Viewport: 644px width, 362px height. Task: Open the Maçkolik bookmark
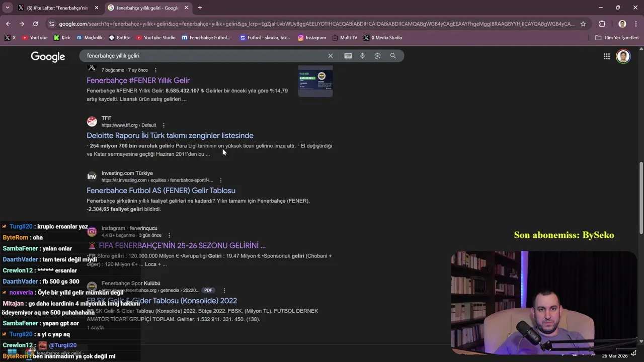click(90, 38)
